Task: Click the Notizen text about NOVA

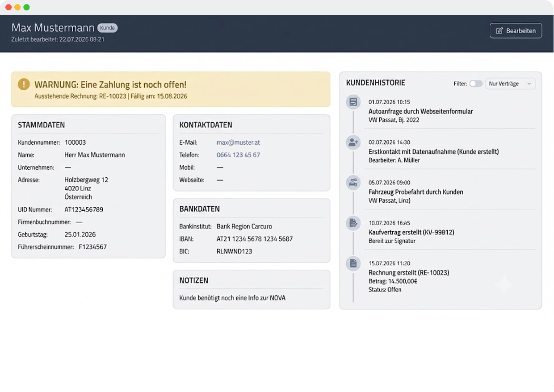Action: point(232,298)
